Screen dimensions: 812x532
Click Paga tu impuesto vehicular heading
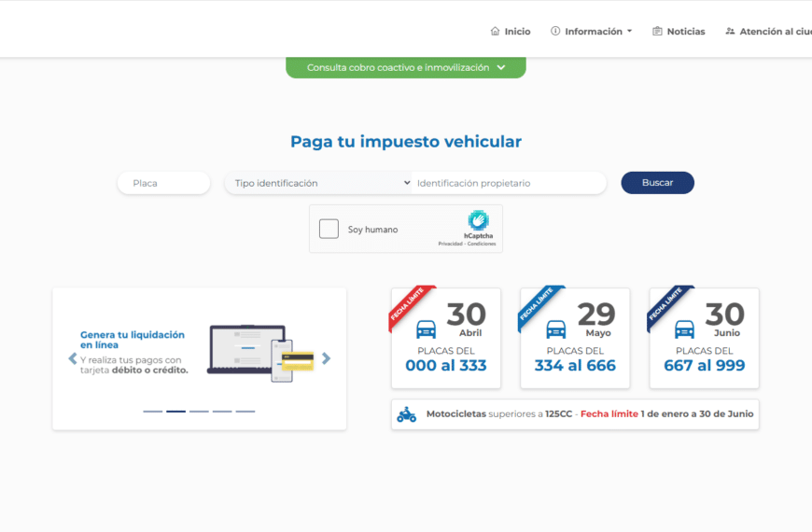click(406, 142)
